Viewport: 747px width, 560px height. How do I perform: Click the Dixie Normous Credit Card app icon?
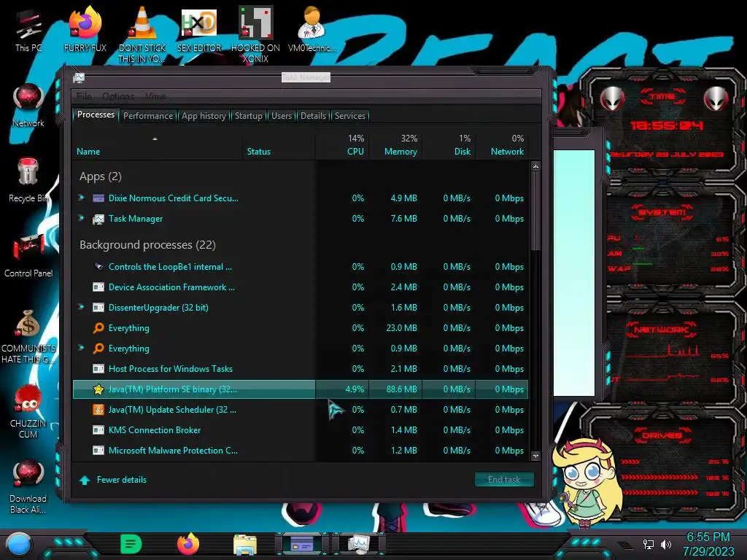(x=98, y=198)
